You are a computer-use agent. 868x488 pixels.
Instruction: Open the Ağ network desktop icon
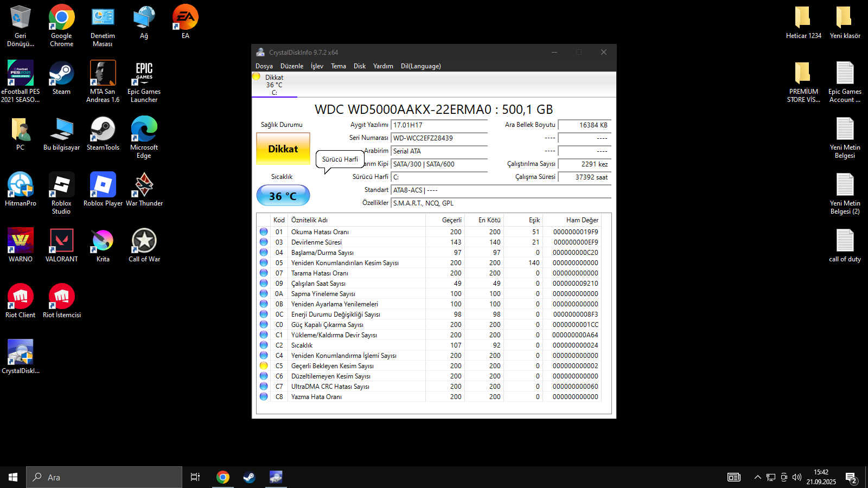(x=144, y=22)
